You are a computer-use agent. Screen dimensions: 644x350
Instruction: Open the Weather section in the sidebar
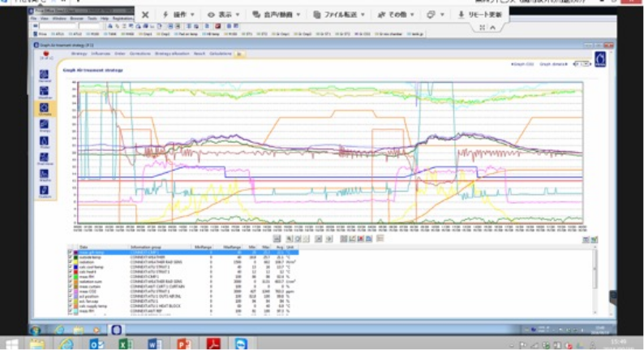[x=44, y=91]
